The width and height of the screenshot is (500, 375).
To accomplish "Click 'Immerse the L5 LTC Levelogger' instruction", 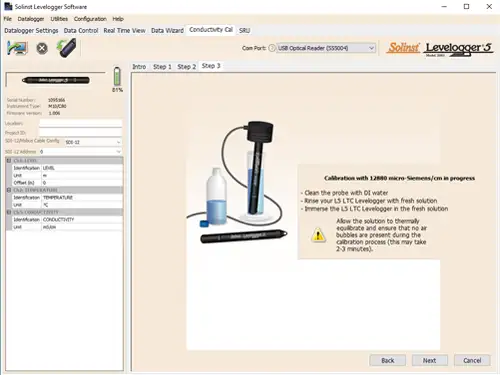I will pyautogui.click(x=376, y=209).
